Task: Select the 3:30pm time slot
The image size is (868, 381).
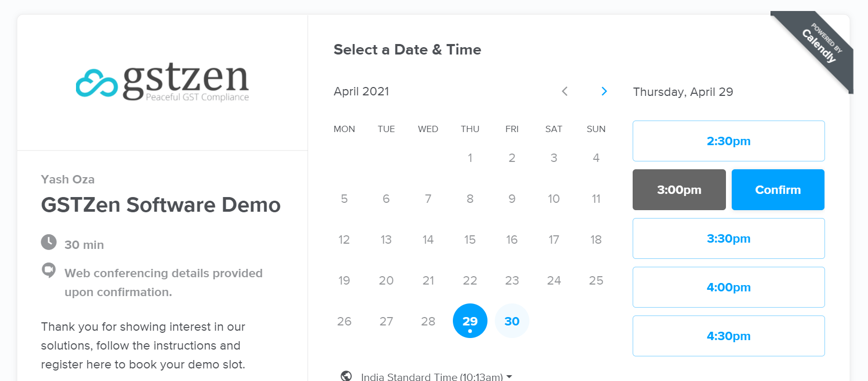Action: [728, 238]
